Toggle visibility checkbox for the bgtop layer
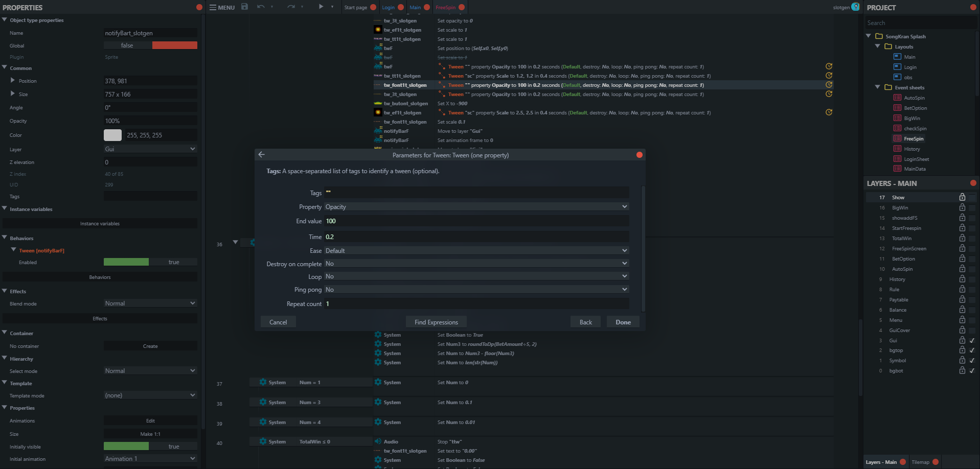 [972, 350]
